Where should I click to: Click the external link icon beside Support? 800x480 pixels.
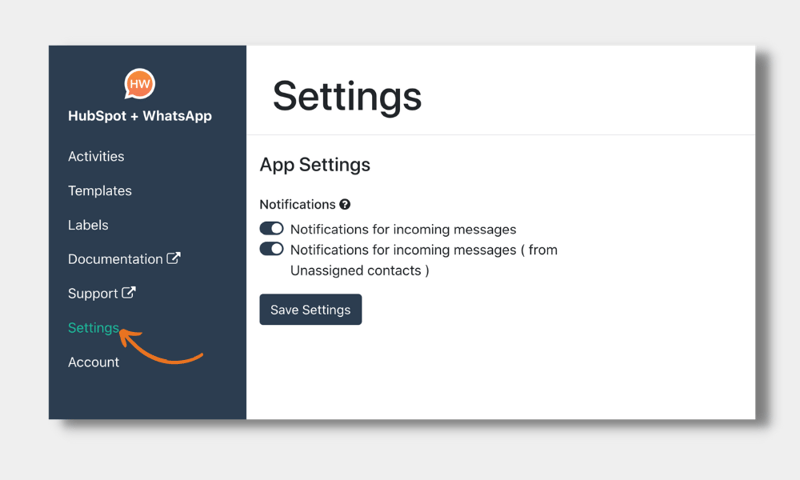129,293
